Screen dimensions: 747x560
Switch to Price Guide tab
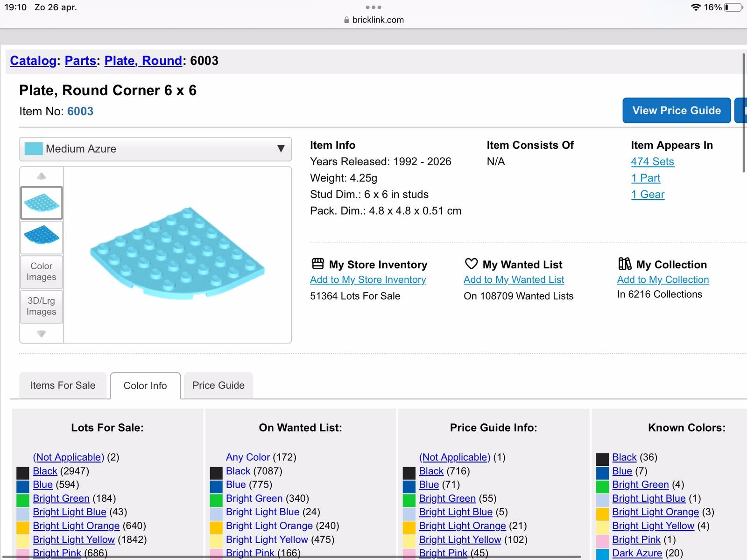coord(218,385)
